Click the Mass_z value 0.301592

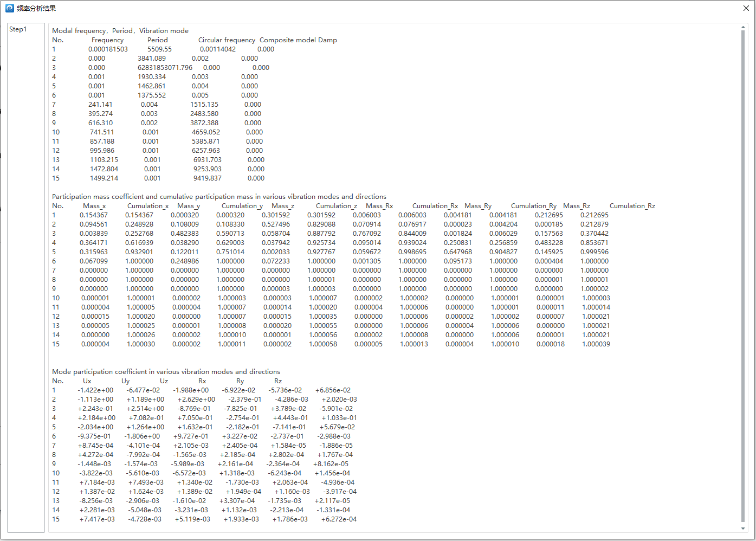coord(276,215)
